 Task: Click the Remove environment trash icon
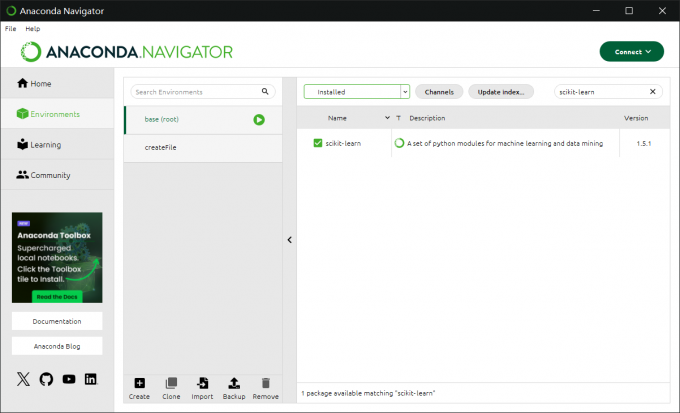(265, 383)
